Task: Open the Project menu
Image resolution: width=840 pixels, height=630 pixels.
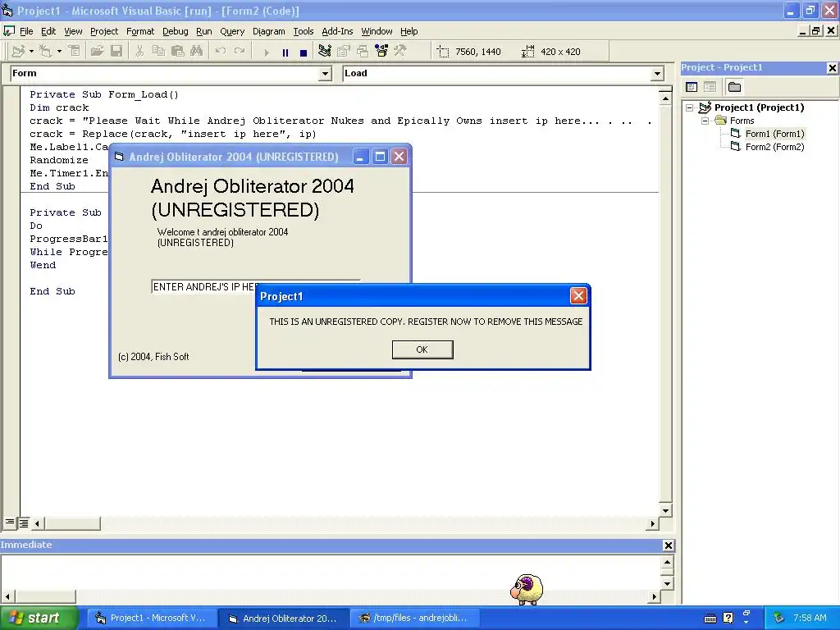Action: click(104, 31)
